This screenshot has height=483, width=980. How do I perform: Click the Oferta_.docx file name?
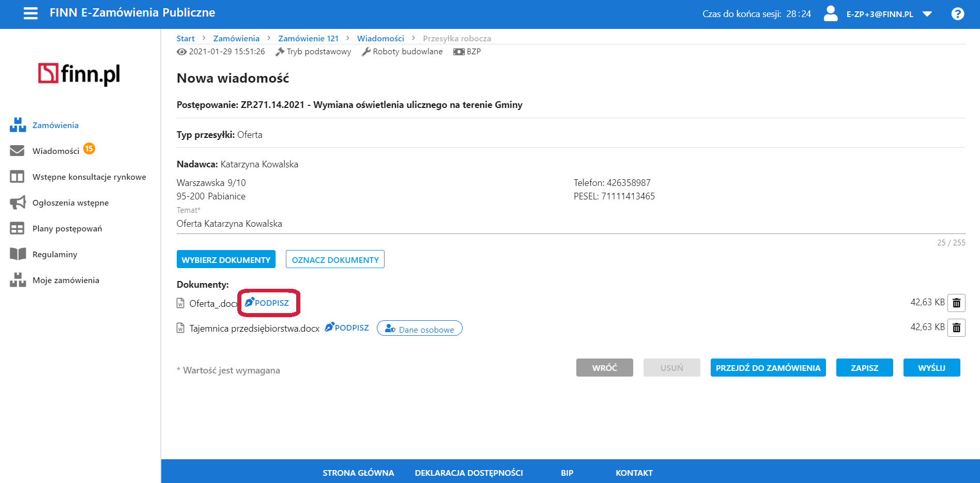point(213,304)
